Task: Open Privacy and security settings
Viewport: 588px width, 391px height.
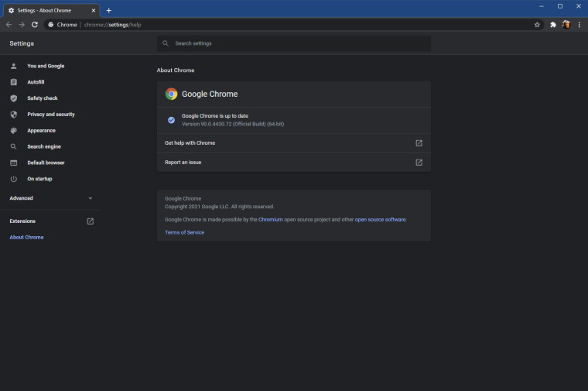Action: [51, 115]
